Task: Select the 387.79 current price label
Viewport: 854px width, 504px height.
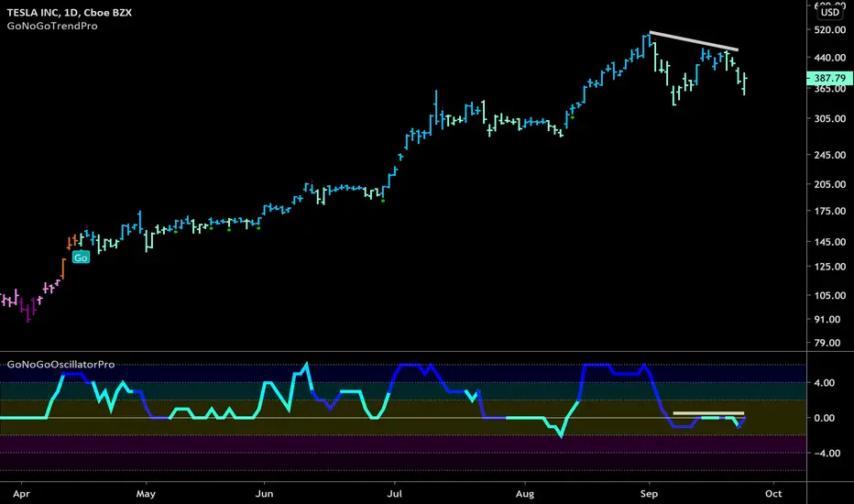Action: point(829,79)
